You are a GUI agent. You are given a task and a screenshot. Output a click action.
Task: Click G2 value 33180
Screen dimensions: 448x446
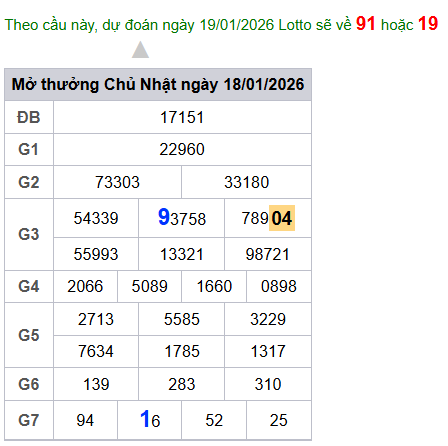coord(247,182)
